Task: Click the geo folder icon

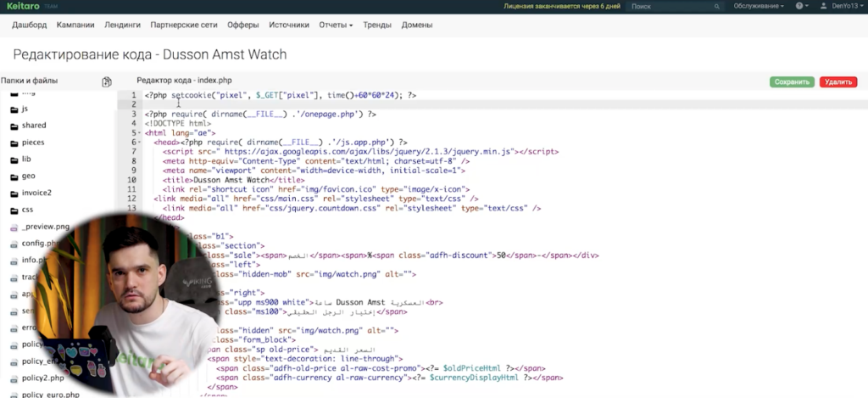Action: [14, 177]
